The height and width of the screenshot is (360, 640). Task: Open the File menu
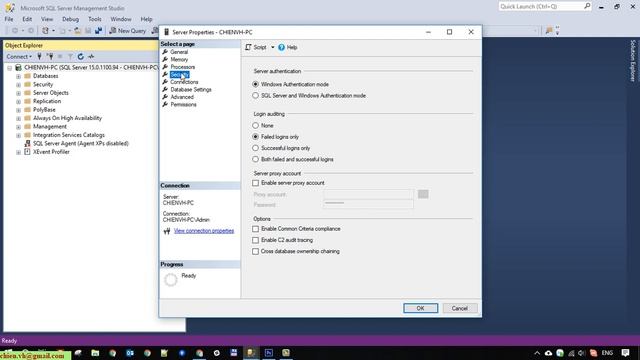9,19
